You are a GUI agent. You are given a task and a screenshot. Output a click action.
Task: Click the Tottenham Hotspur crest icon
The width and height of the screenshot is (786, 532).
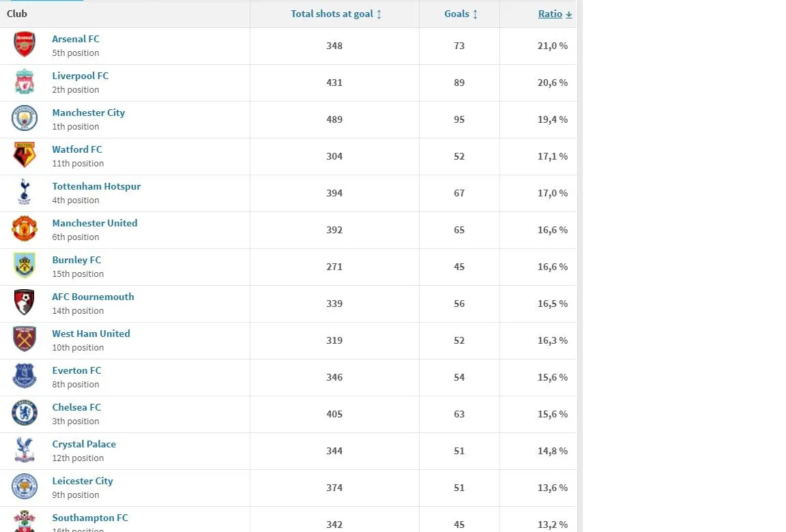pyautogui.click(x=25, y=192)
